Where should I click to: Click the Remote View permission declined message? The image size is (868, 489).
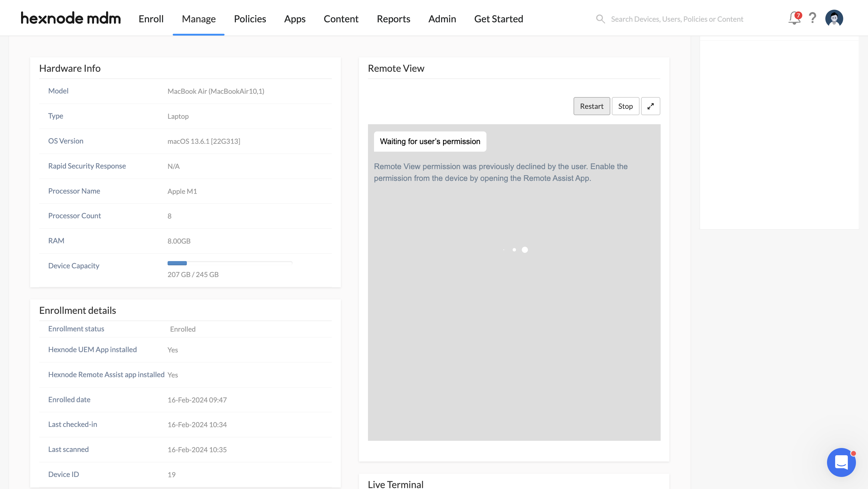pyautogui.click(x=501, y=172)
